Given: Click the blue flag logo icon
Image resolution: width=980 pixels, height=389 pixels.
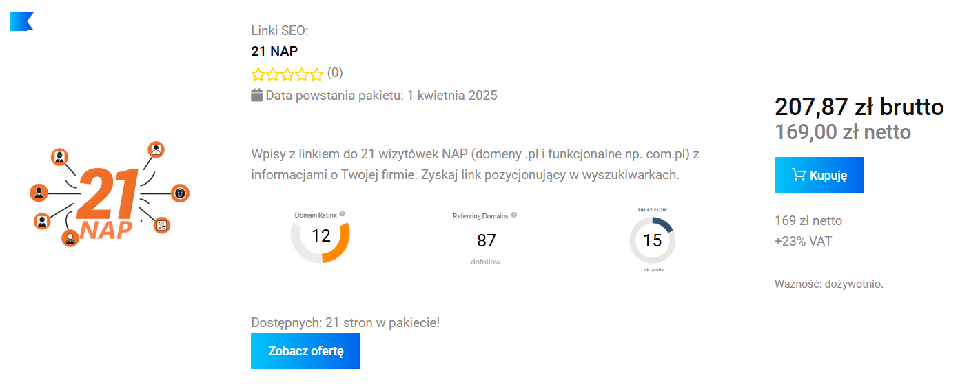Looking at the screenshot, I should click(x=21, y=21).
